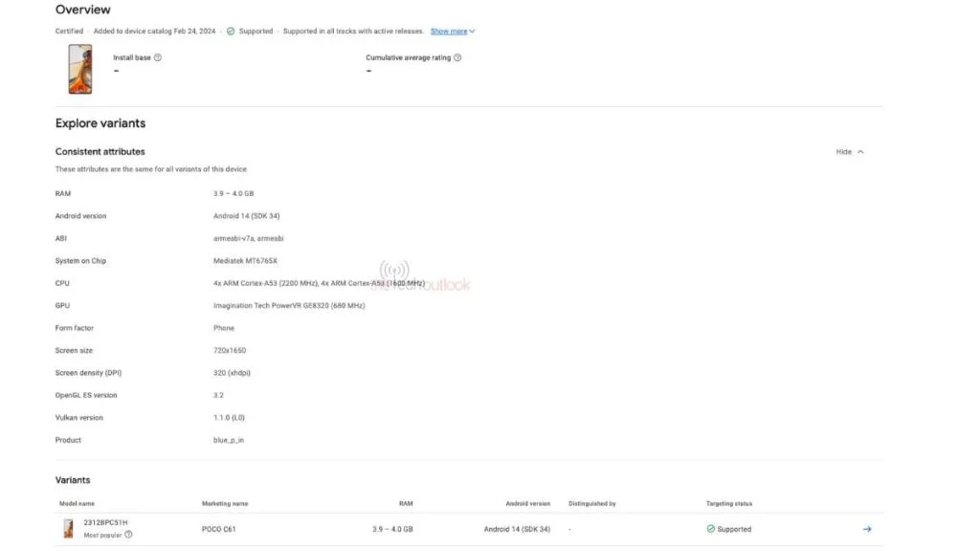Screen dimensions: 980x551
Task: Click the Supported status check in Variants row
Action: [709, 528]
